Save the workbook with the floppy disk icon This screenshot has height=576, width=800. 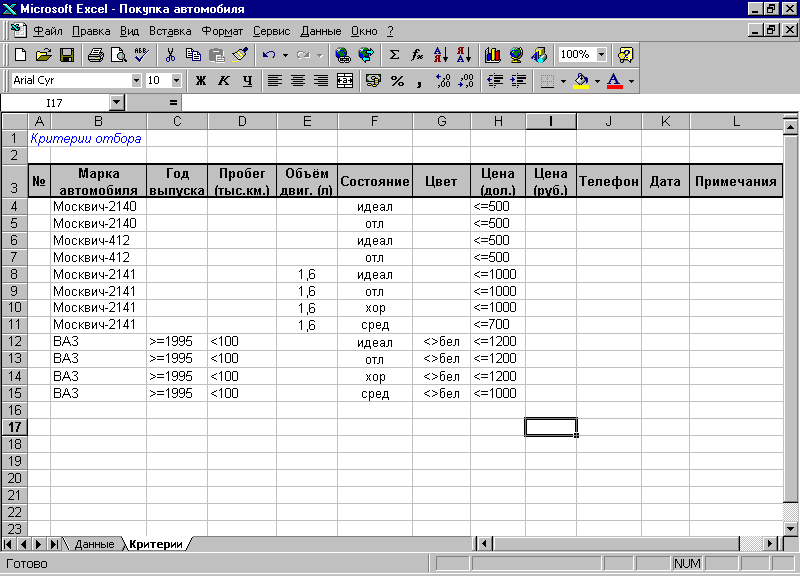tap(67, 55)
